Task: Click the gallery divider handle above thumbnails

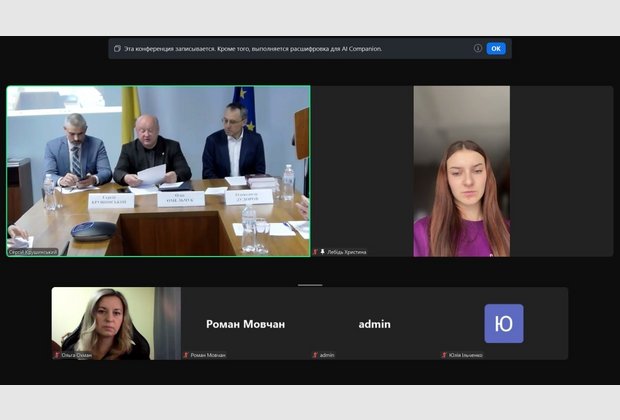Action: point(310,285)
